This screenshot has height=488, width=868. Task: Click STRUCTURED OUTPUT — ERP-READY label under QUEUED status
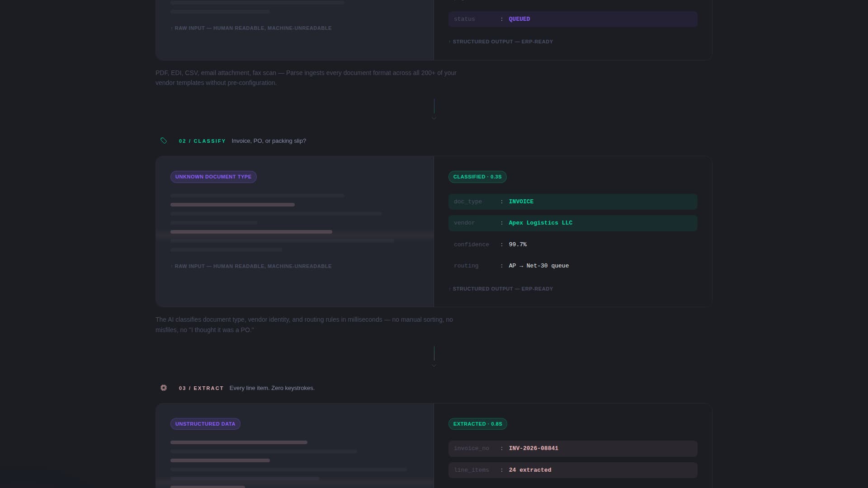pyautogui.click(x=501, y=42)
